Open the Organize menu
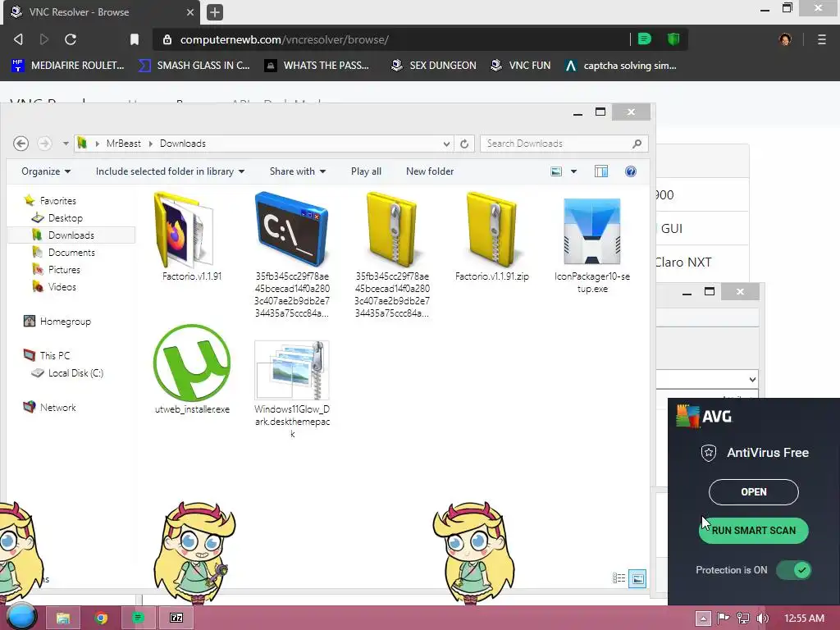The height and width of the screenshot is (630, 840). tap(46, 171)
